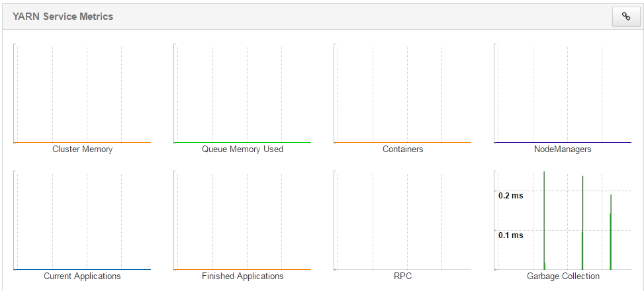
Task: Open the Garbage Collection chart graph
Action: tap(563, 220)
